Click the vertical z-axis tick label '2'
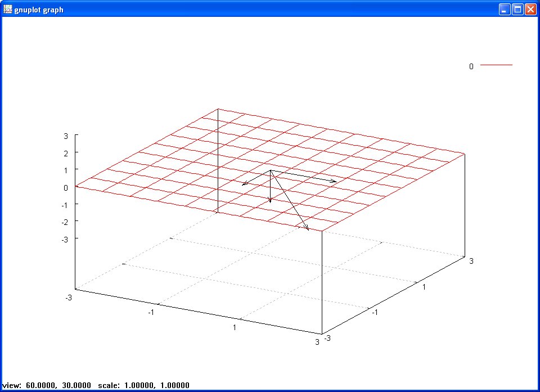The width and height of the screenshot is (540, 392). (x=66, y=154)
